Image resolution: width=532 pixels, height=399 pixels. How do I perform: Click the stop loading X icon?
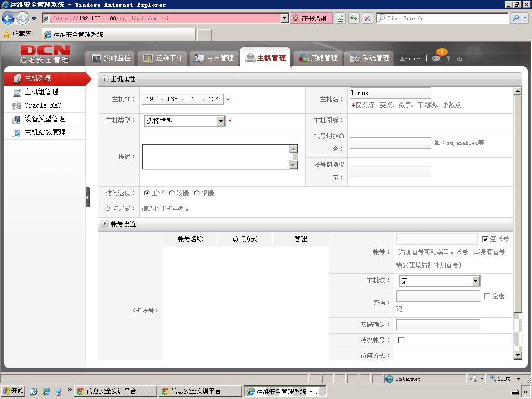367,18
